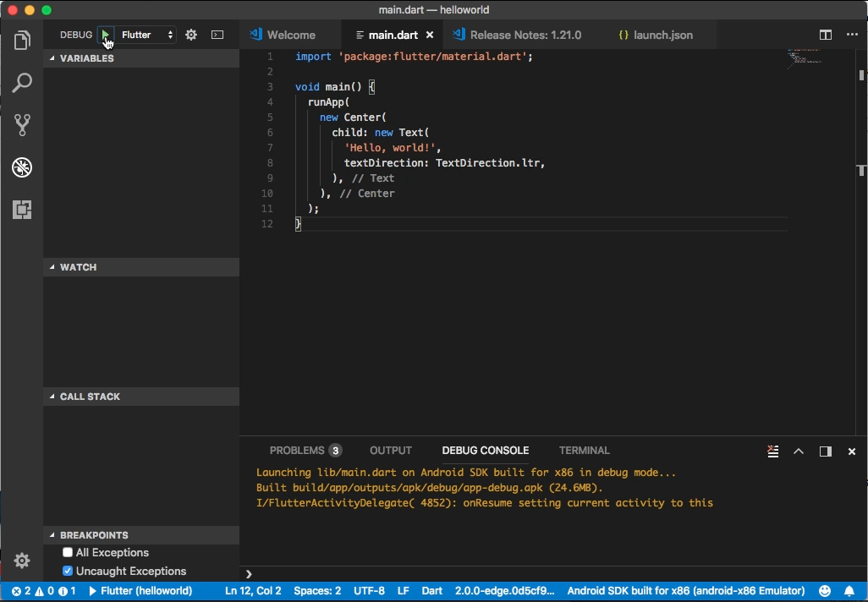Viewport: 868px width, 602px height.
Task: Click the 'Launching lib/main.dart' console line
Action: (x=465, y=473)
